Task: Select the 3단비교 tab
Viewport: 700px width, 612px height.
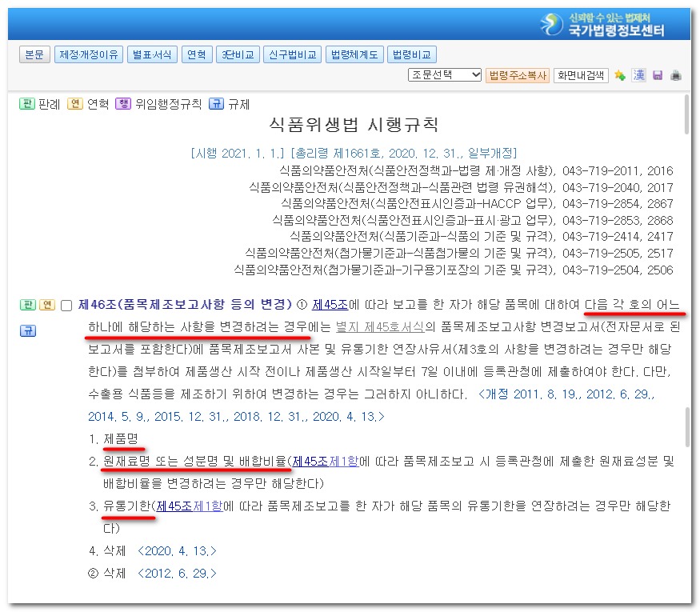Action: pos(238,54)
